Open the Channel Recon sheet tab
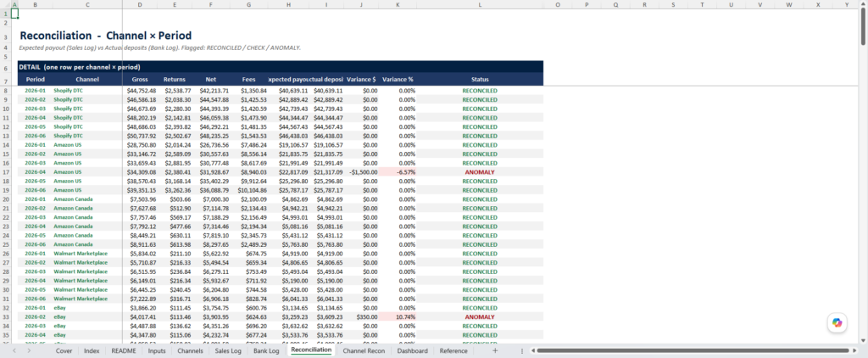The width and height of the screenshot is (868, 358). pyautogui.click(x=364, y=351)
